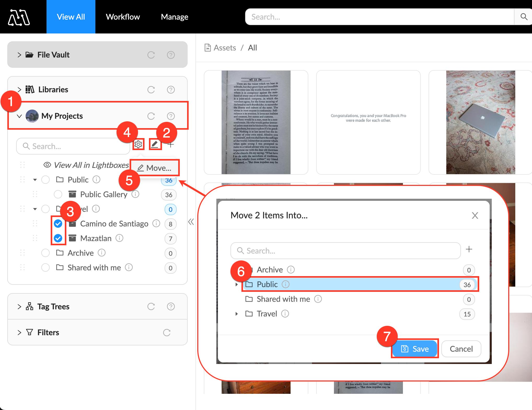Expand the File Vault section
Image resolution: width=532 pixels, height=410 pixels.
tap(19, 55)
